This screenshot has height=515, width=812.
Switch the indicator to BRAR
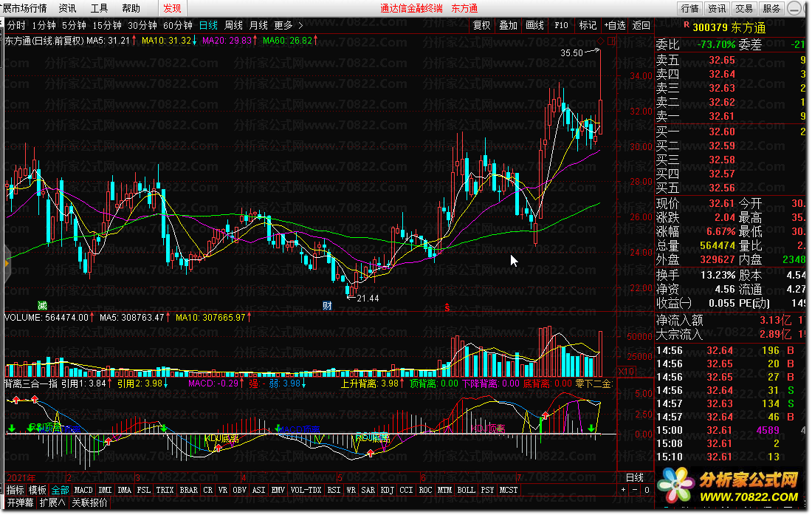(188, 490)
